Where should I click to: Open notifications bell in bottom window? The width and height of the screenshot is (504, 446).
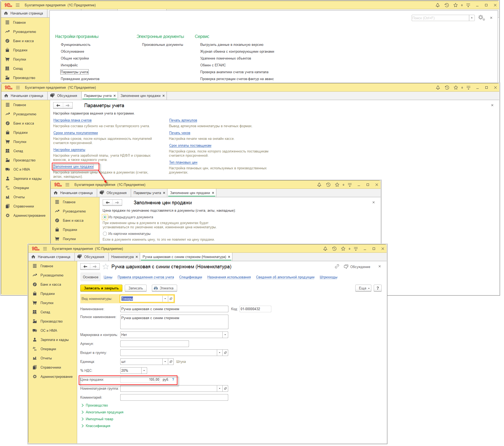click(x=325, y=249)
